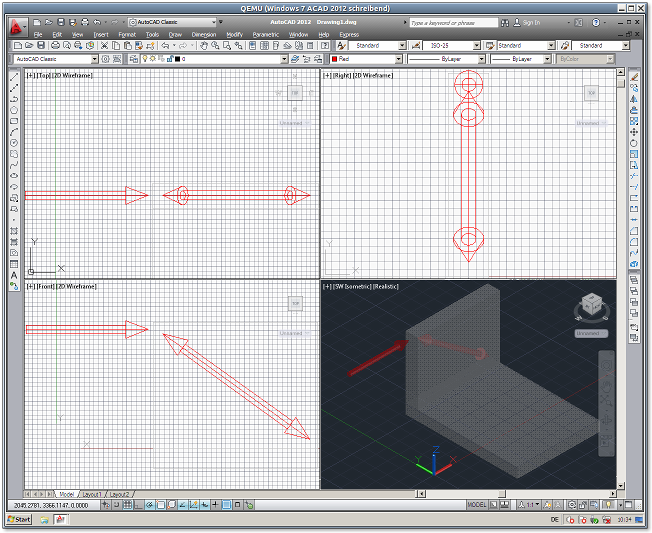652x533 pixels.
Task: Select the Arc drawing tool
Action: [14, 132]
